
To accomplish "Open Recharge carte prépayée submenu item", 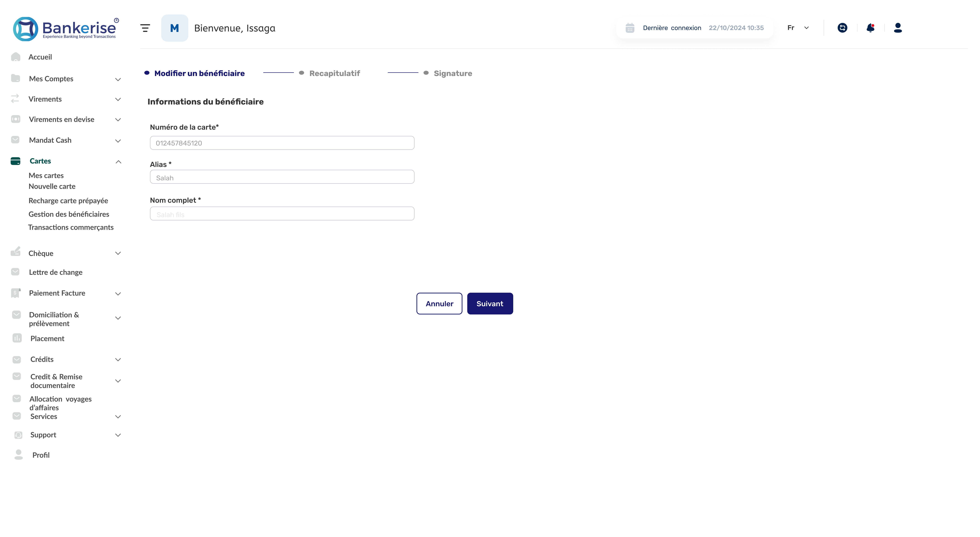I will [x=69, y=201].
